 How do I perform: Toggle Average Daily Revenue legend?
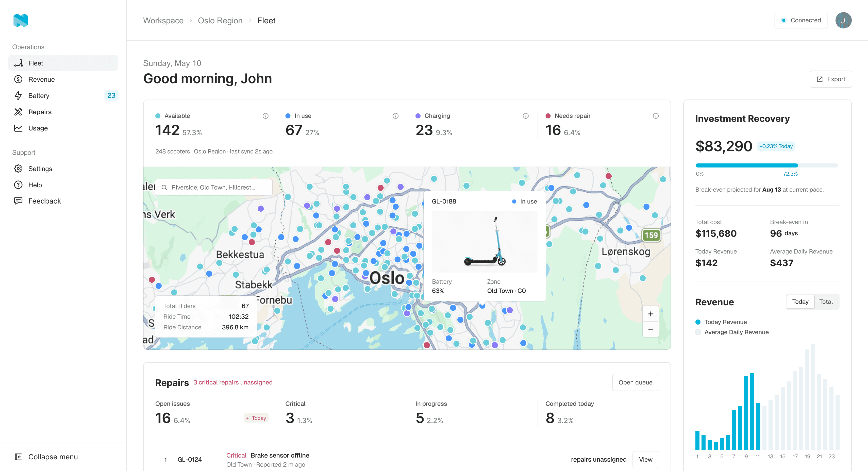tap(732, 332)
